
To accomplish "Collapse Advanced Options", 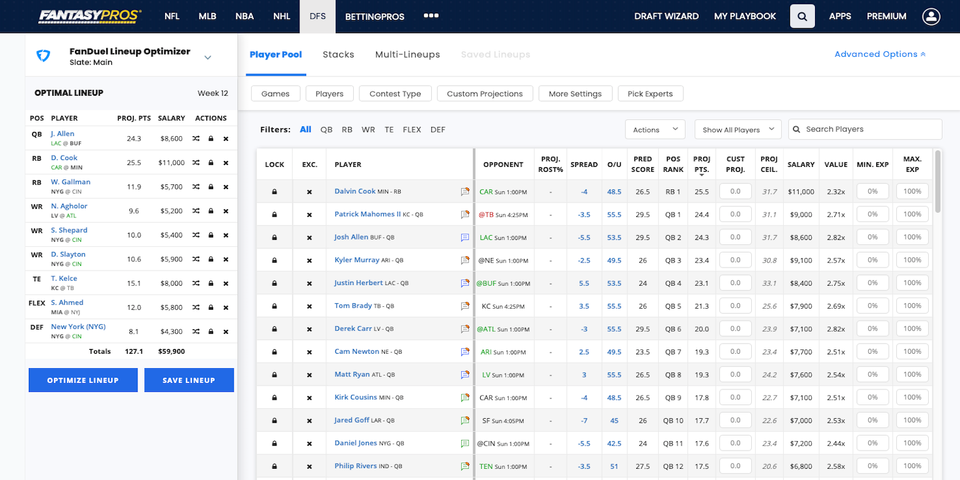I will 880,54.
